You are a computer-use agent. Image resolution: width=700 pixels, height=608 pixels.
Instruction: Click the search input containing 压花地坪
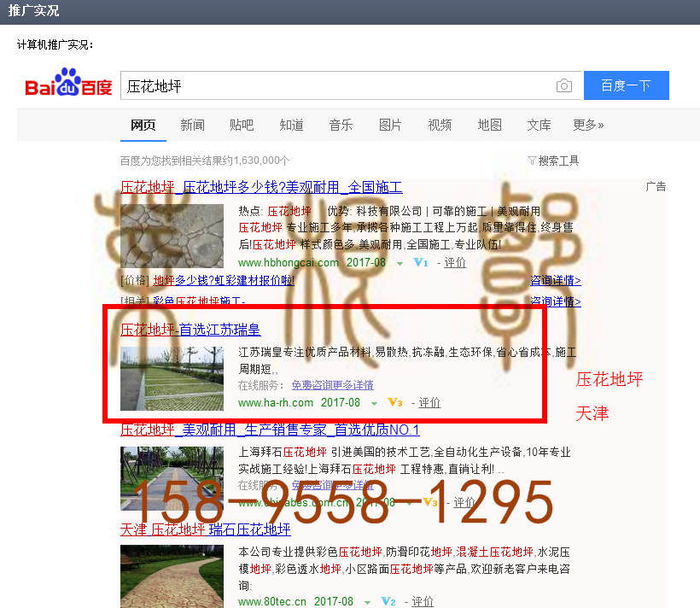pyautogui.click(x=351, y=85)
